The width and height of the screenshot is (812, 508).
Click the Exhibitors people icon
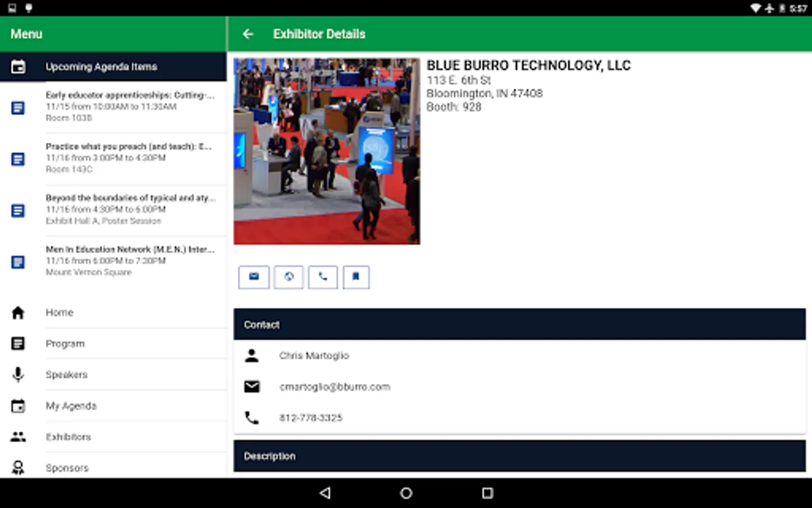[18, 437]
